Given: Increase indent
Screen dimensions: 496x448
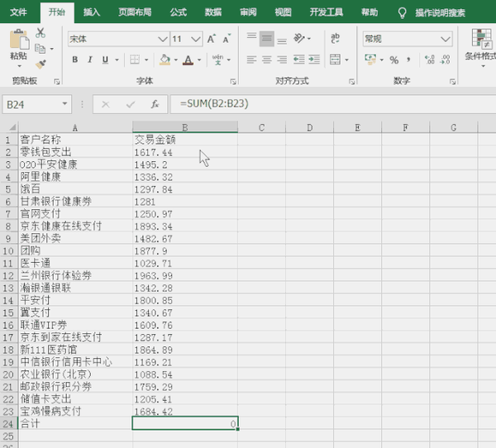Looking at the screenshot, I should click(x=314, y=60).
